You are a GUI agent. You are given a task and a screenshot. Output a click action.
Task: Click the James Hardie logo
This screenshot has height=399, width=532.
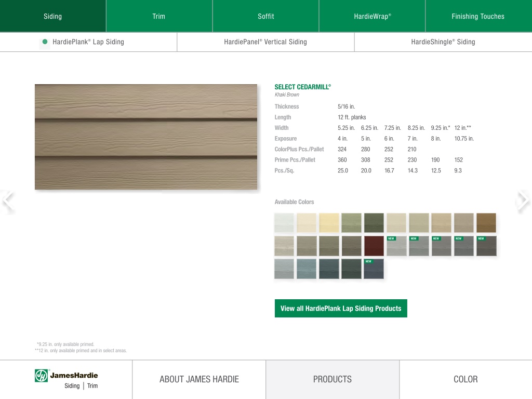pos(66,379)
